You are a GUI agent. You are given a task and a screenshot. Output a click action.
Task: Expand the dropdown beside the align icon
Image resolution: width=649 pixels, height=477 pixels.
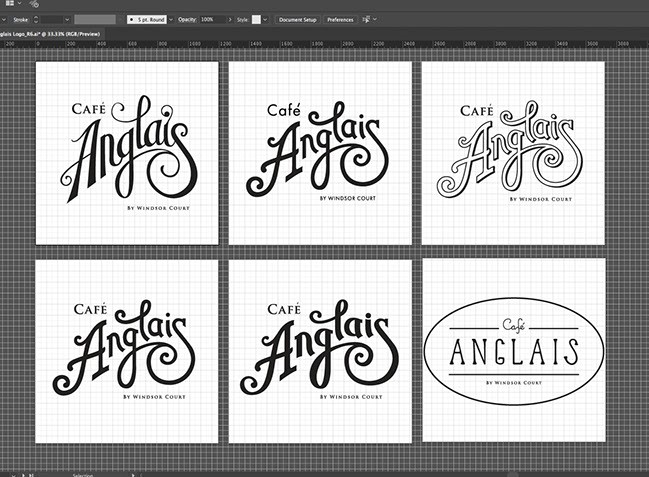[375, 19]
